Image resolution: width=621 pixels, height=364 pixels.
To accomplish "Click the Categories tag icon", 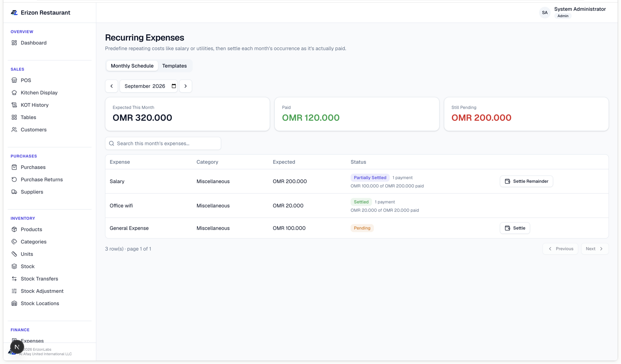I will tap(14, 242).
